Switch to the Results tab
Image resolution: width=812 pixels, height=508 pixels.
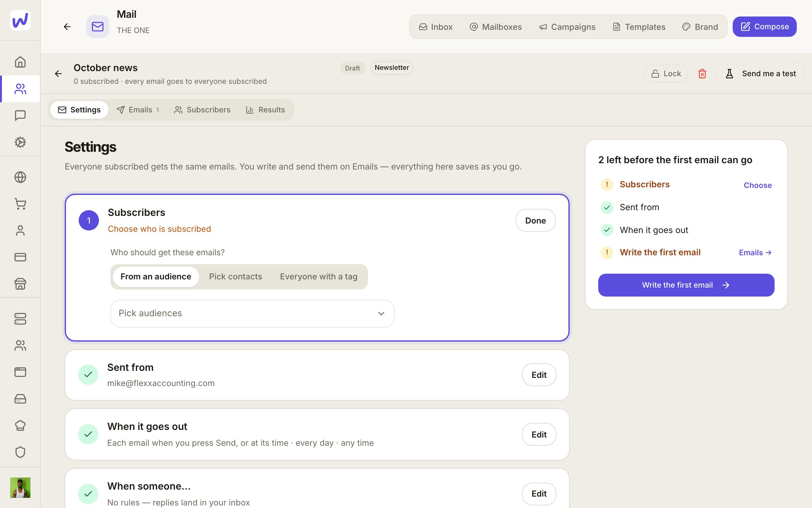click(265, 110)
